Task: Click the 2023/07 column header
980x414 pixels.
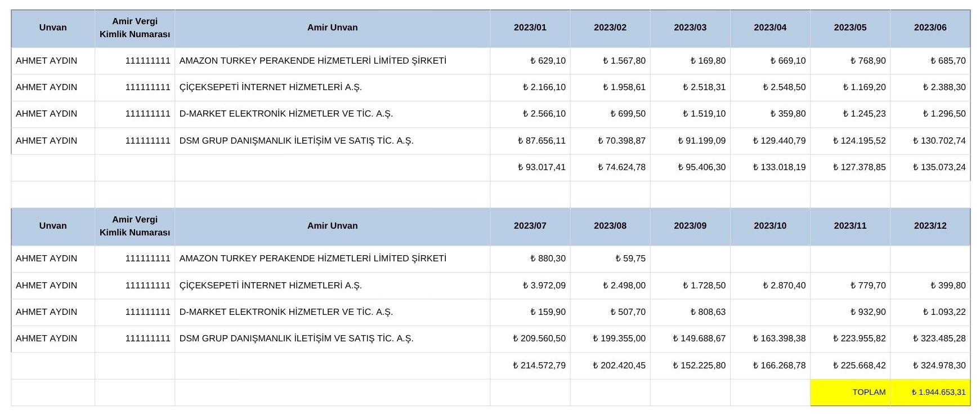Action: click(x=530, y=226)
